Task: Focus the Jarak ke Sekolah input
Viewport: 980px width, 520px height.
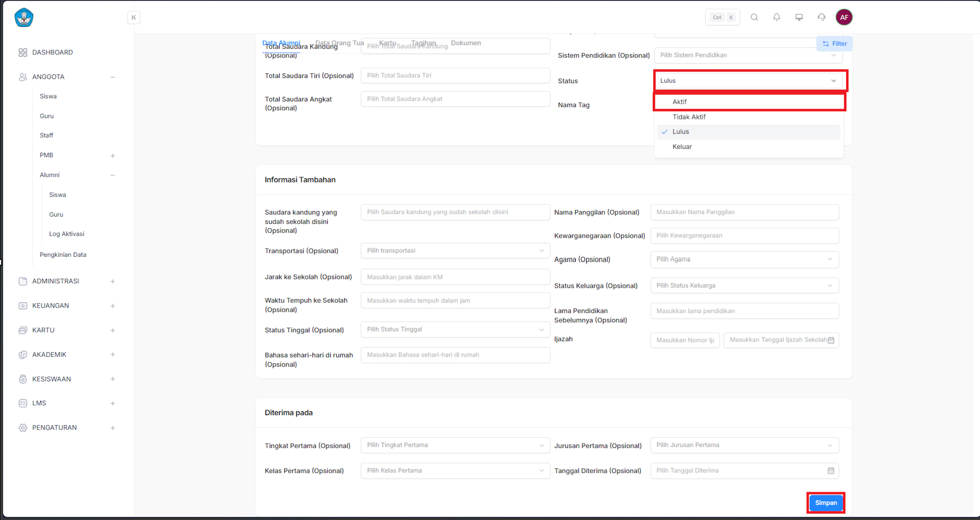Action: [x=455, y=277]
